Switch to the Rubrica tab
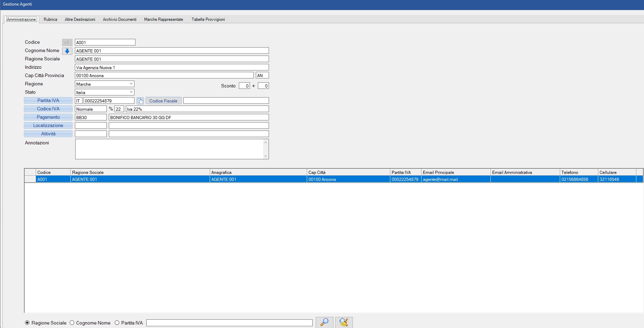The height and width of the screenshot is (328, 644). [50, 19]
